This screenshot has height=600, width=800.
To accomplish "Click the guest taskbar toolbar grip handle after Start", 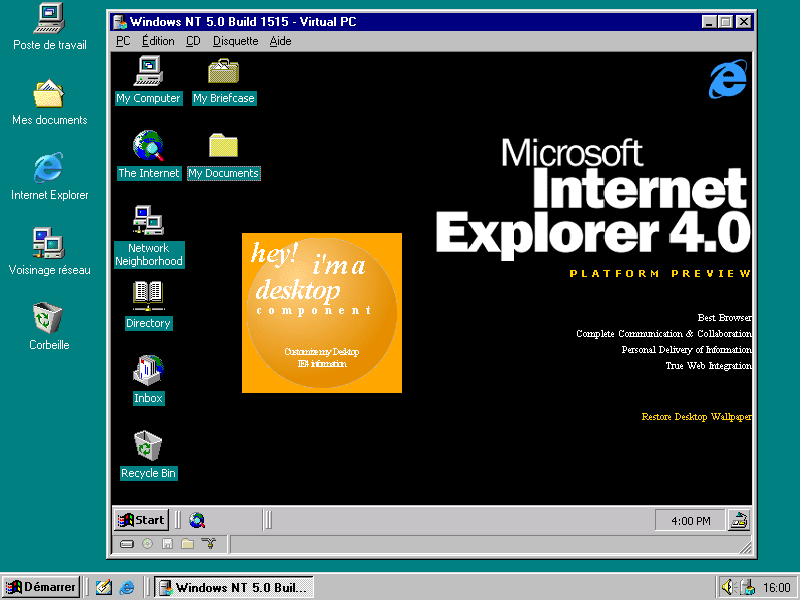I will coord(178,520).
